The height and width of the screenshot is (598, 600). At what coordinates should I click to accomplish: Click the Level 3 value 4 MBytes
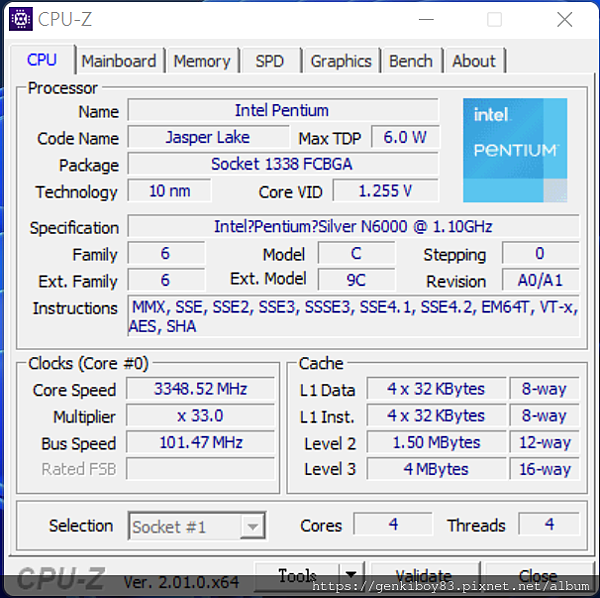coord(436,469)
